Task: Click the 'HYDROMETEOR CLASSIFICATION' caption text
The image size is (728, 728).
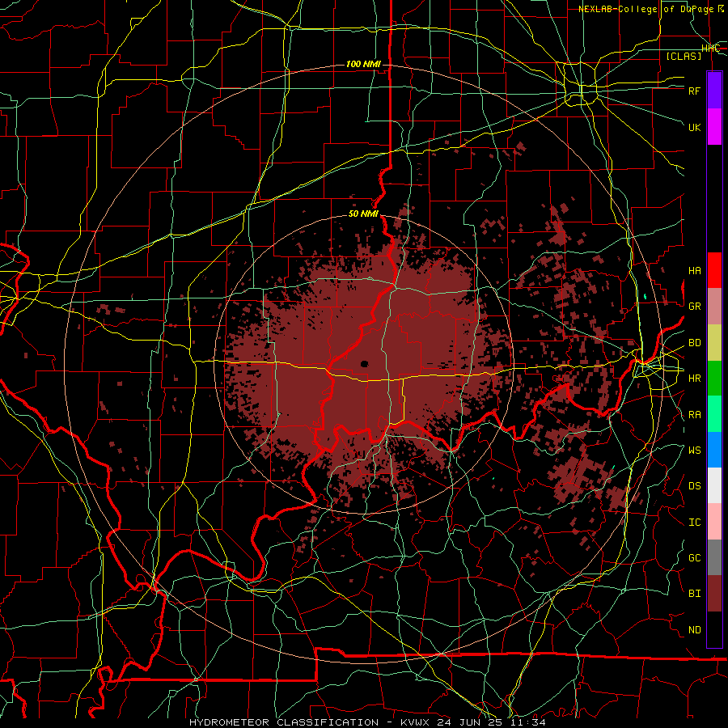Action: pos(284,722)
